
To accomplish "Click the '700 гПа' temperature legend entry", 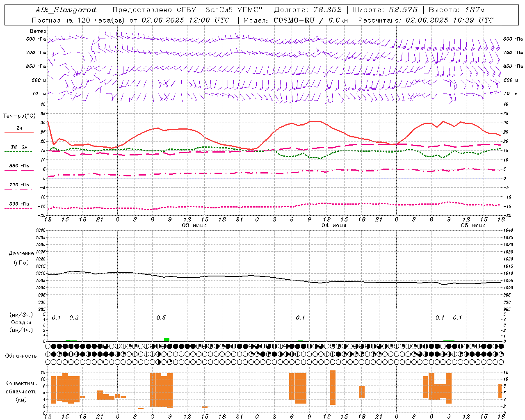I will click(19, 185).
